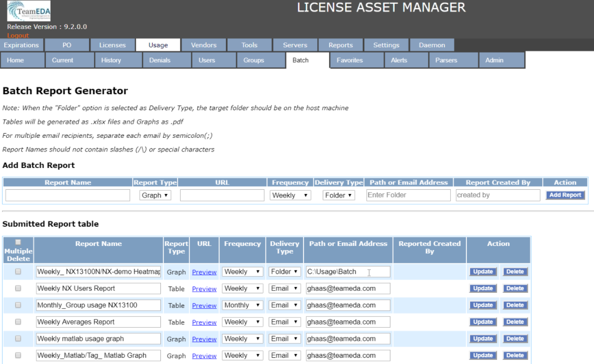Switch to the Reports main tab
This screenshot has height=364, width=594.
click(x=340, y=45)
